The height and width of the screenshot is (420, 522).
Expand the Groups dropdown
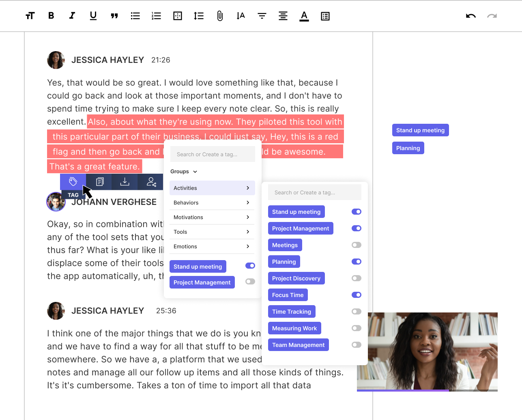(x=183, y=171)
